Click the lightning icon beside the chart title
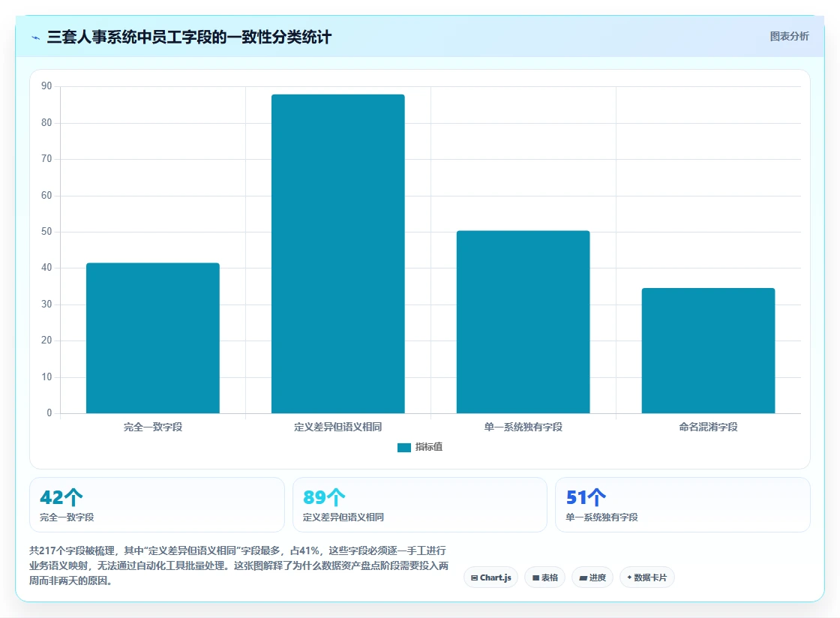Screen dimensions: 840x618 click(x=36, y=37)
